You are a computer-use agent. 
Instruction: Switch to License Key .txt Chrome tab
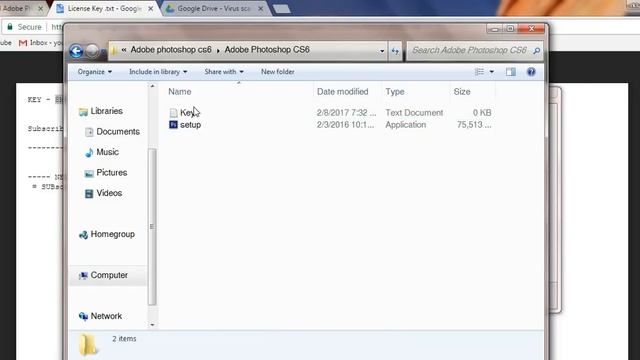[104, 8]
